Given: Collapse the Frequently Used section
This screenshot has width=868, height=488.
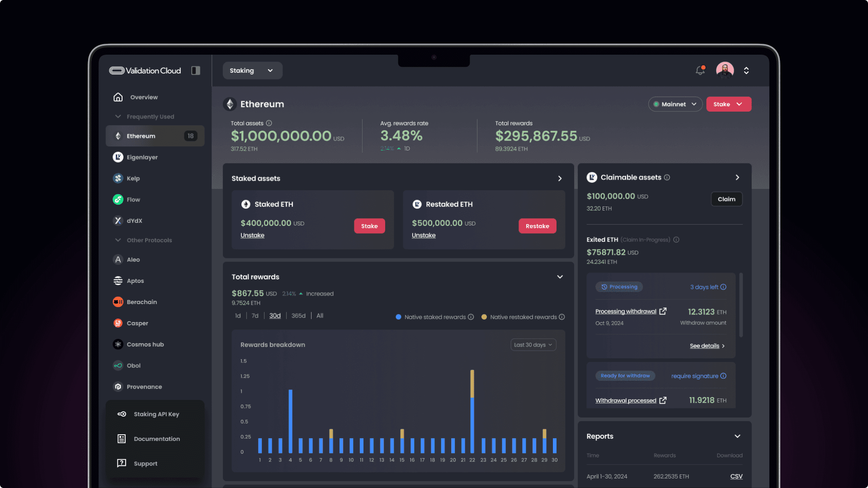Looking at the screenshot, I should tap(118, 117).
